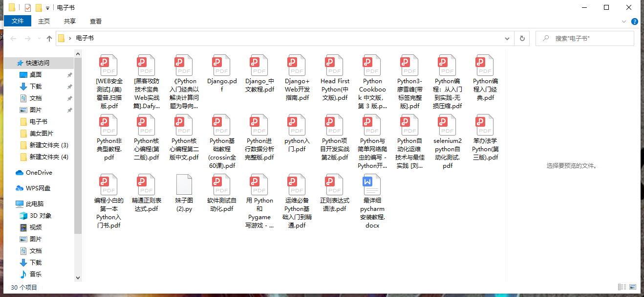Screen dimensions: 644x297
Task: Select the Django+Web开发指南.pdf icon
Action: coord(297,65)
